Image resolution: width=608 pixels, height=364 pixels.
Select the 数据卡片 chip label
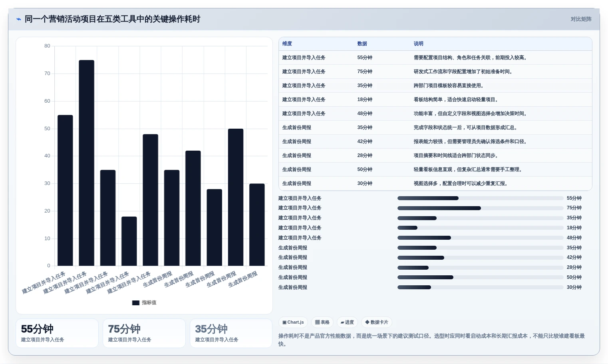[379, 322]
